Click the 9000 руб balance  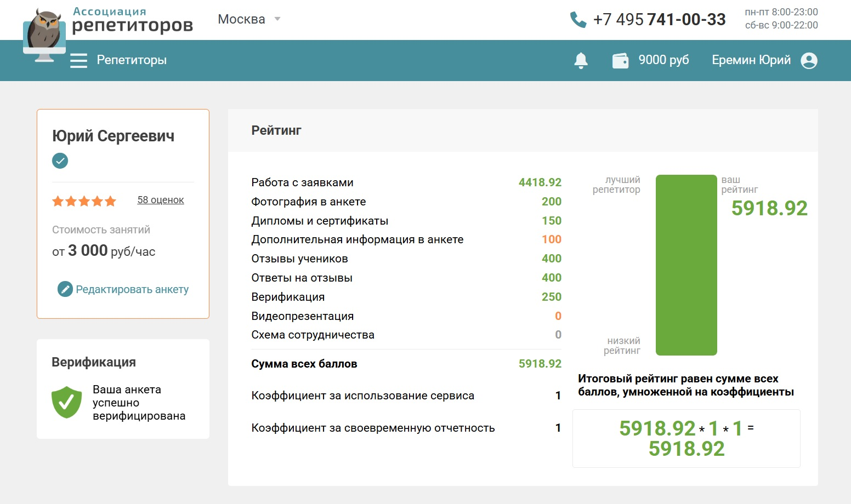coord(663,60)
